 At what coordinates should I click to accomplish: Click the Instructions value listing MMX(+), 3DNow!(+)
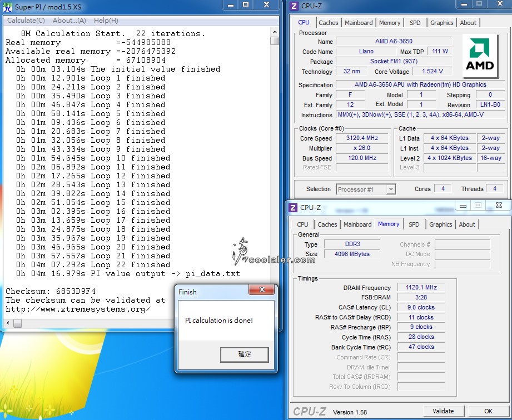420,115
